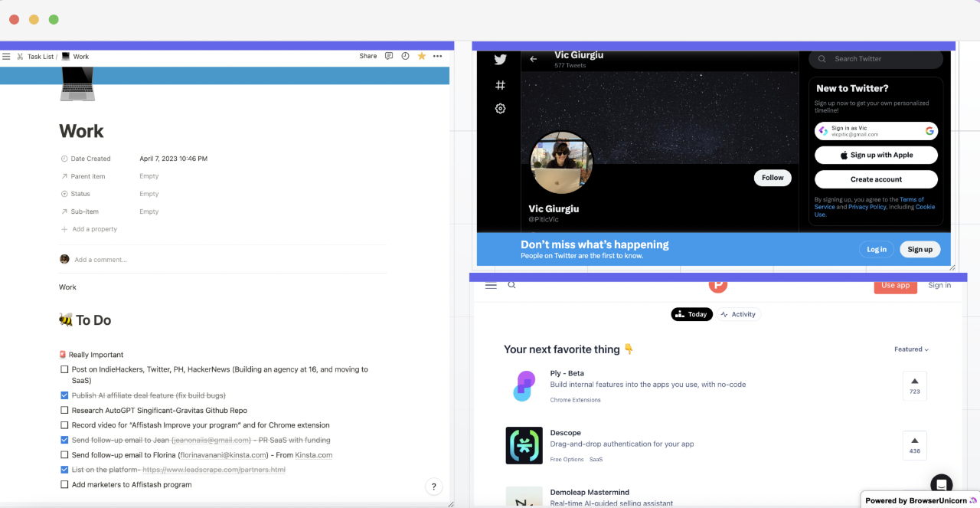Click the Search Twitter input field
Viewport: 980px width, 508px height.
[x=876, y=59]
